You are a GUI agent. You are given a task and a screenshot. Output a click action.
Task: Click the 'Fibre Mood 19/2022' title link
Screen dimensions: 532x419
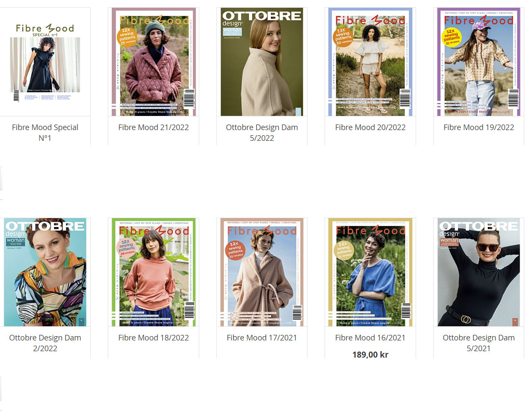(x=479, y=128)
